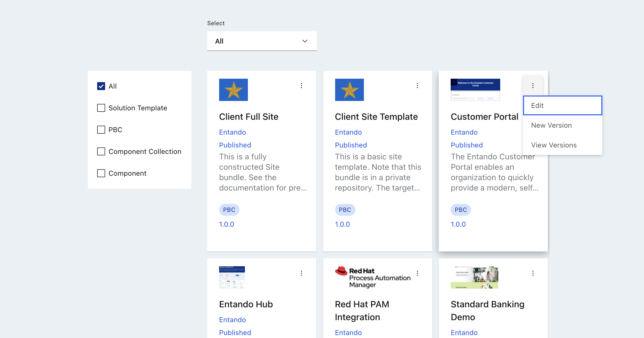
Task: Open Client Full Site kebab menu
Action: pos(301,86)
